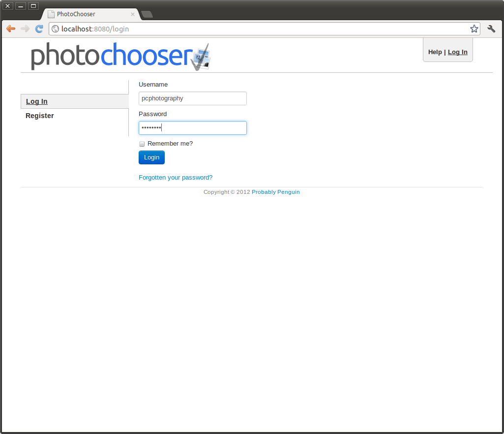Open the Forgotten your password link
Screen dimensions: 504x434
point(176,178)
